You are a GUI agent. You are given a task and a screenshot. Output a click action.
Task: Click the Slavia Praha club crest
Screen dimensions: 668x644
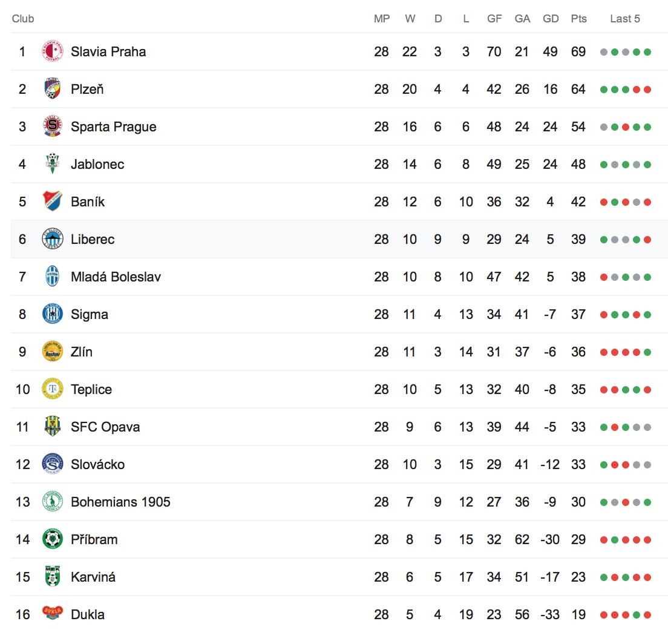point(53,51)
